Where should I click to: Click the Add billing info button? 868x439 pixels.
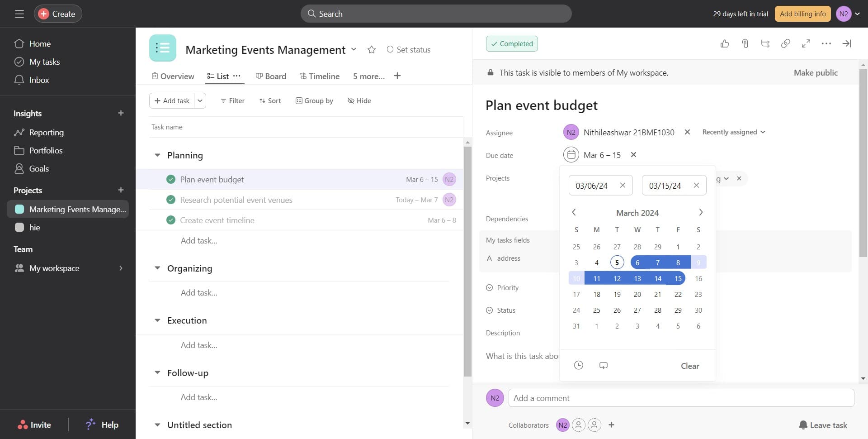coord(802,14)
